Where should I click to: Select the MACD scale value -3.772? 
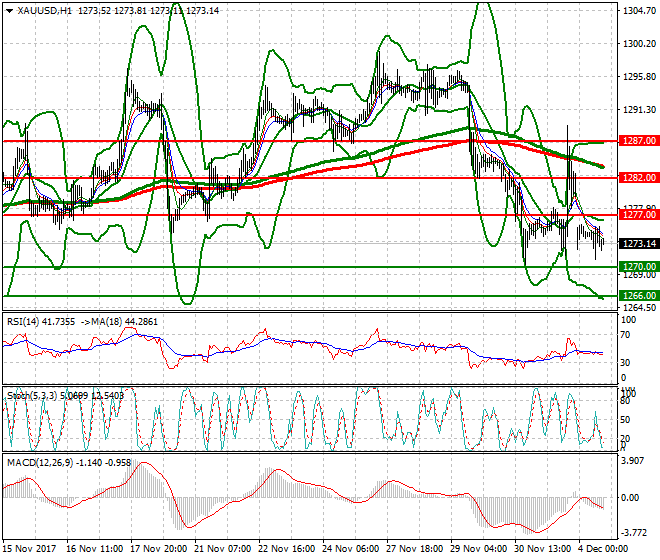coord(634,533)
